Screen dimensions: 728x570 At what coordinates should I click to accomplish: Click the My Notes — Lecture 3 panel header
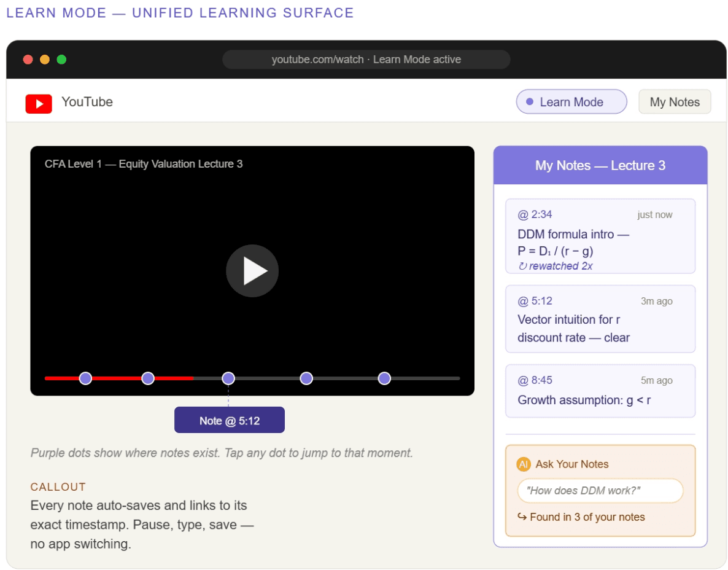(x=600, y=165)
